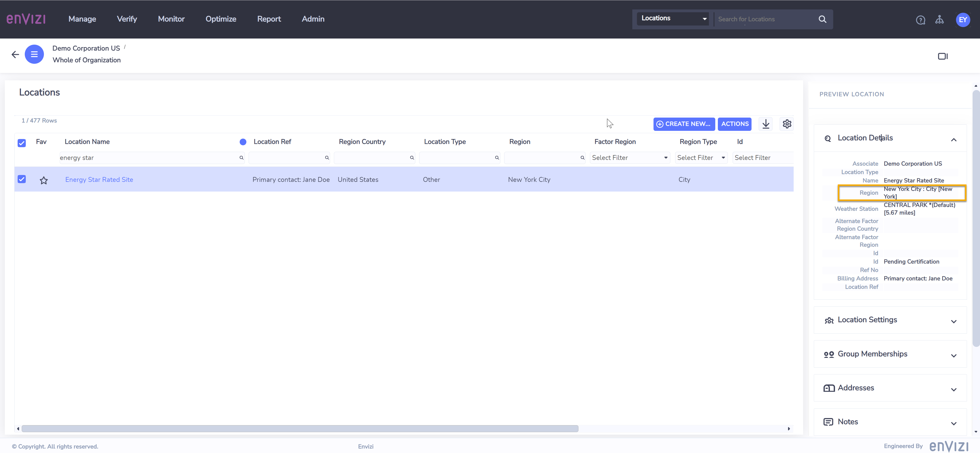Collapse the Location Details section
The width and height of the screenshot is (980, 453).
tap(953, 140)
